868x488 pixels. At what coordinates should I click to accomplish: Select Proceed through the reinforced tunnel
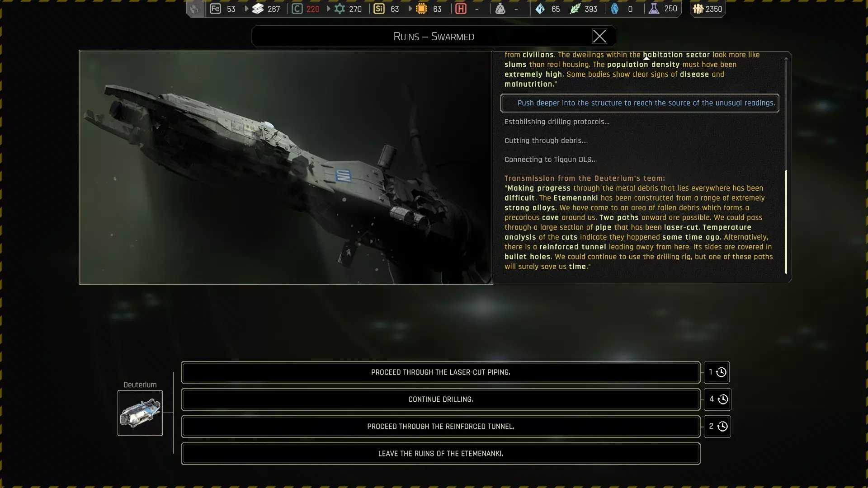(x=440, y=427)
